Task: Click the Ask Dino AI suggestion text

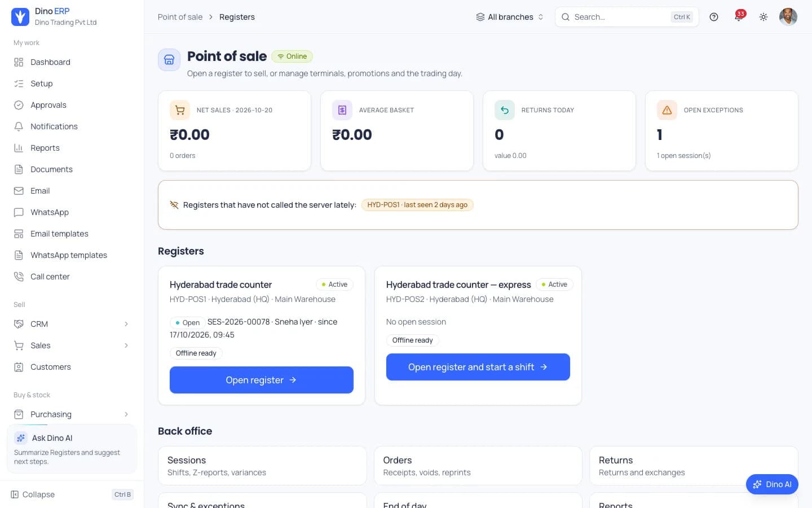Action: pyautogui.click(x=67, y=457)
